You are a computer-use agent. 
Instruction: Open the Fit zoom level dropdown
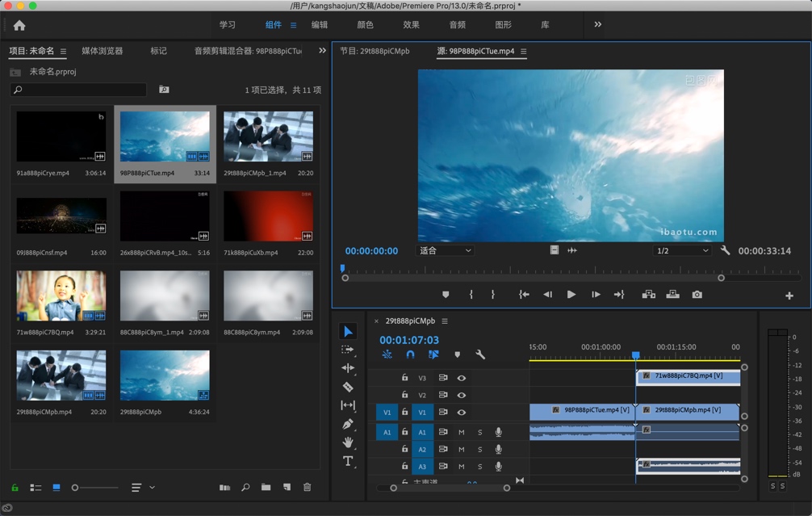pyautogui.click(x=445, y=250)
